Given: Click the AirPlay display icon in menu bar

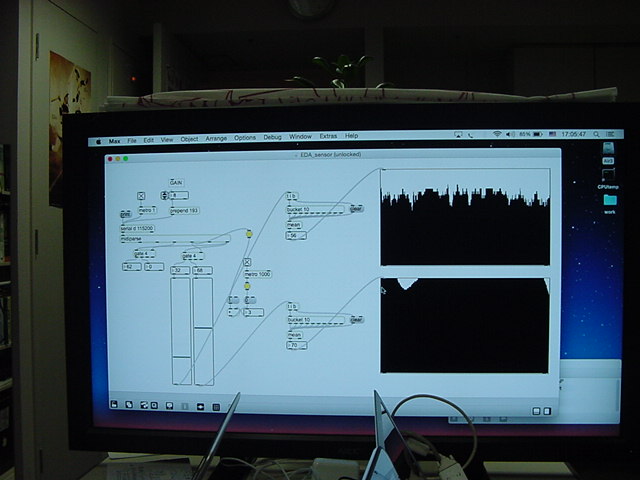Looking at the screenshot, I should [458, 134].
